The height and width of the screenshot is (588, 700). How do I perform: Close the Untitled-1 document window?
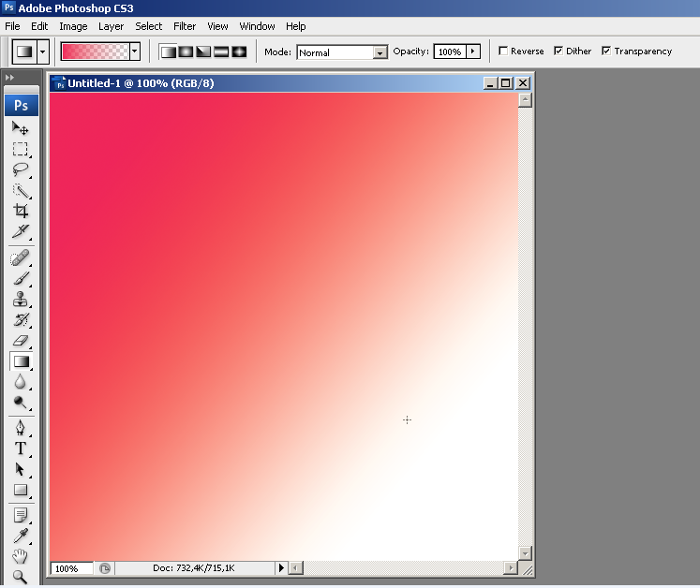click(523, 83)
